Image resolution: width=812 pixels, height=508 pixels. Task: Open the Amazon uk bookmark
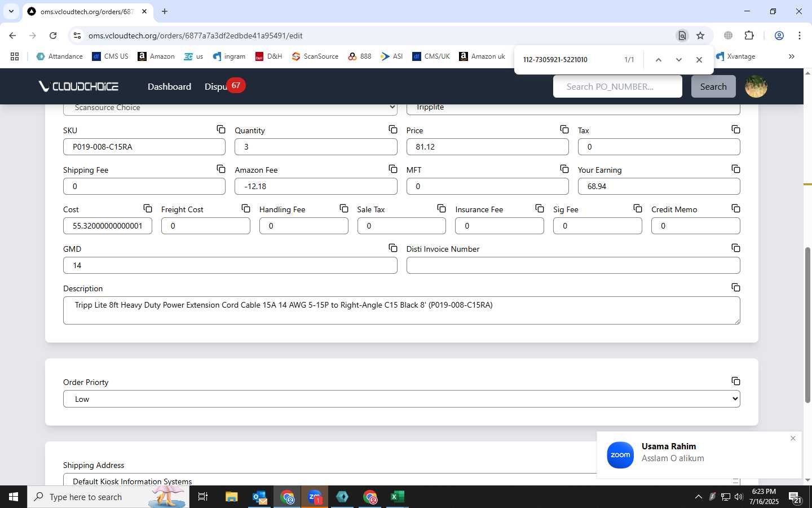tap(482, 56)
